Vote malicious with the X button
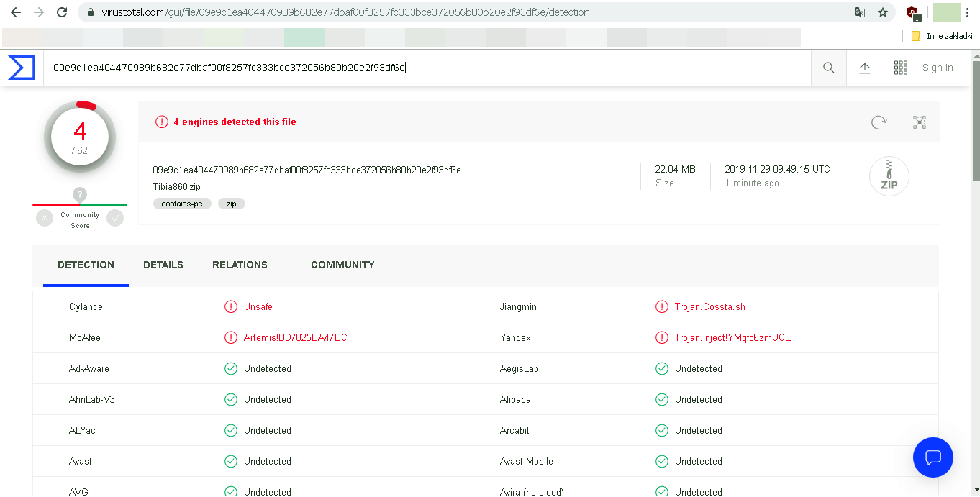 pyautogui.click(x=45, y=218)
